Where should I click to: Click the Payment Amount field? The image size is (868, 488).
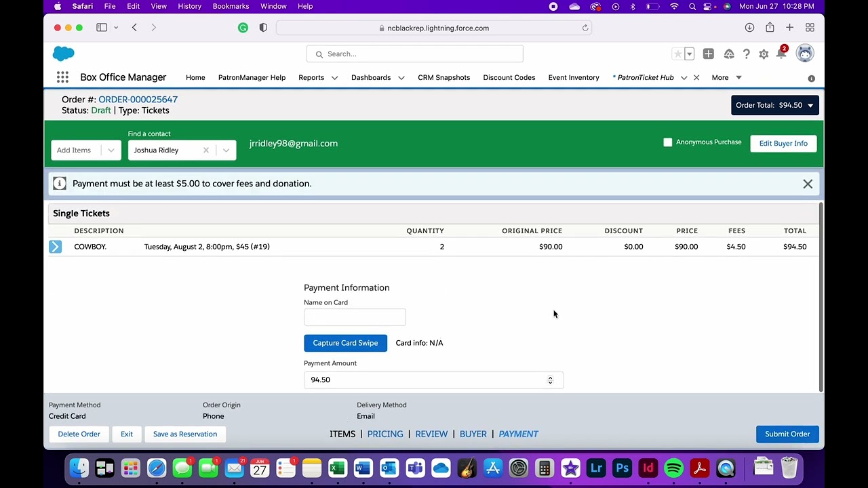(433, 380)
